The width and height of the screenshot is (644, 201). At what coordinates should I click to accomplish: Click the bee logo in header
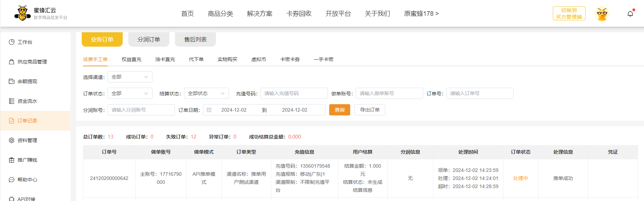pos(22,13)
